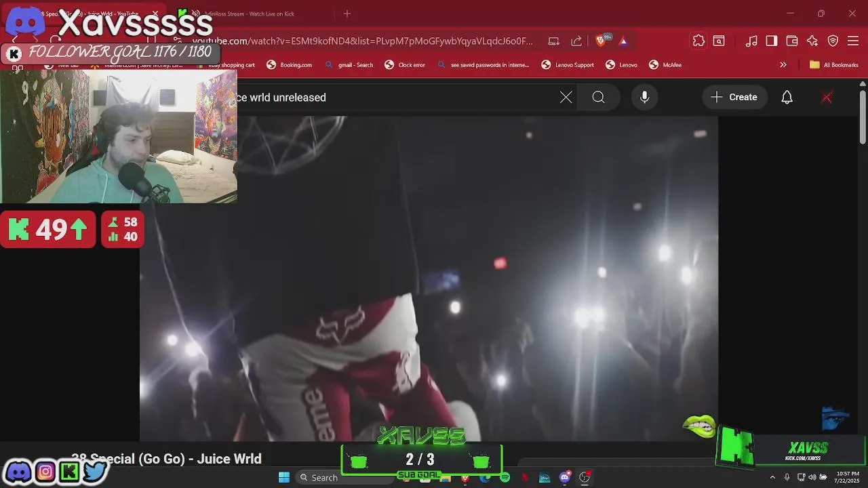The height and width of the screenshot is (488, 868).
Task: Open the eBay shopping cart bookmark
Action: point(225,65)
